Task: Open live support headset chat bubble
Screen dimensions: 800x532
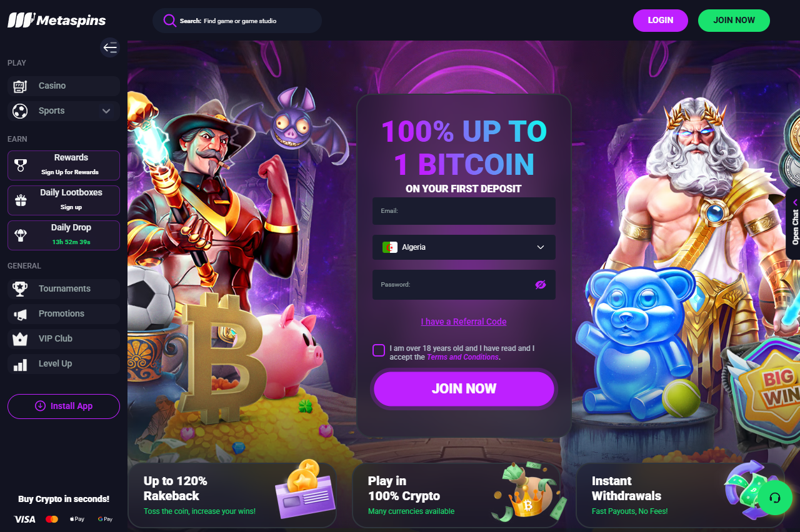Action: pyautogui.click(x=775, y=498)
